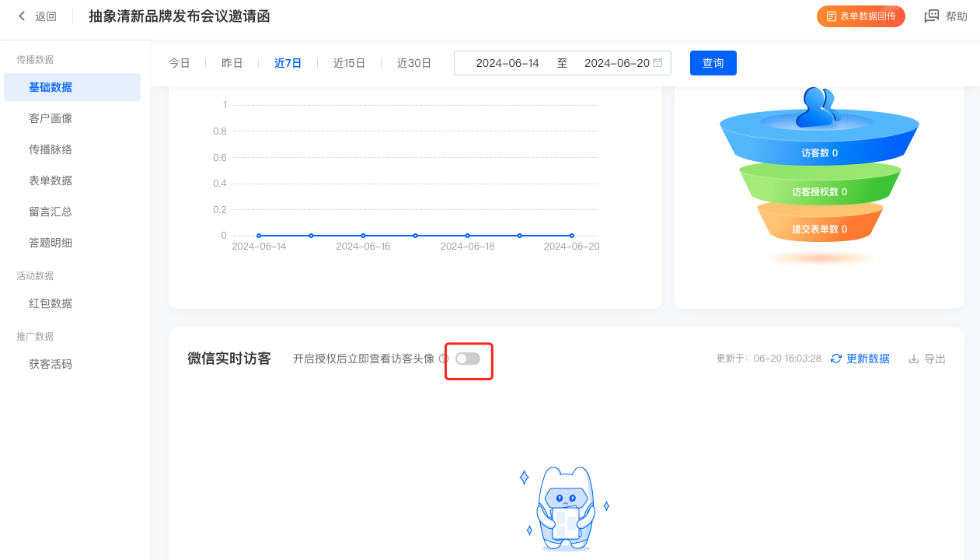Image resolution: width=980 pixels, height=560 pixels.
Task: Click the start date 2024-06-14 field
Action: [507, 63]
